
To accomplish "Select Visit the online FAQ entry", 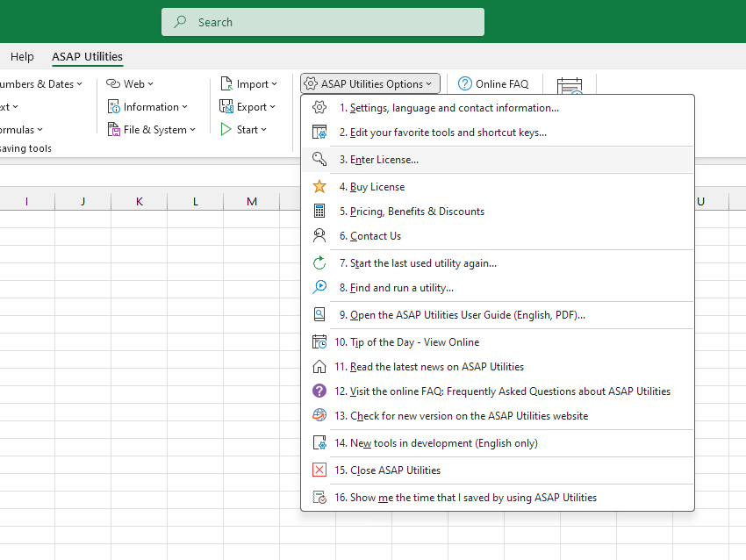I will click(498, 391).
